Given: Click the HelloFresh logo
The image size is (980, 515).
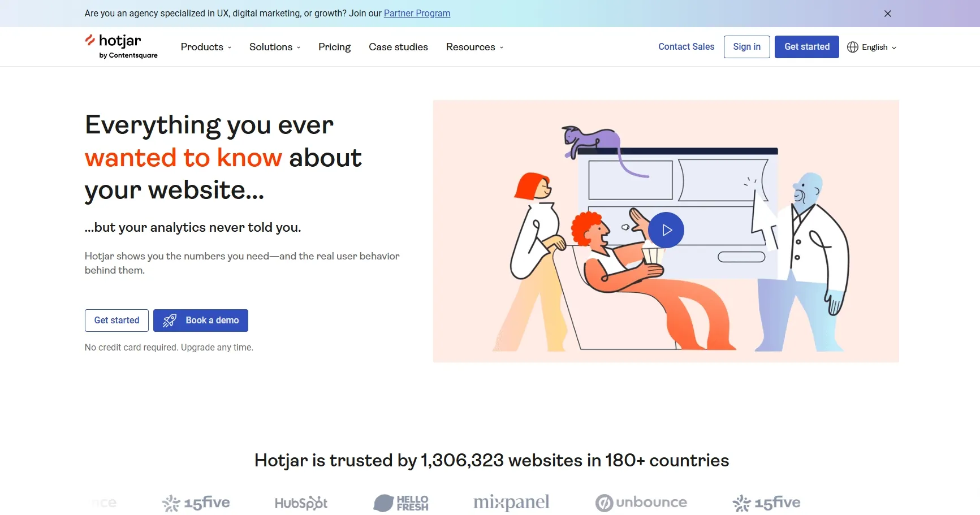Looking at the screenshot, I should pyautogui.click(x=401, y=503).
